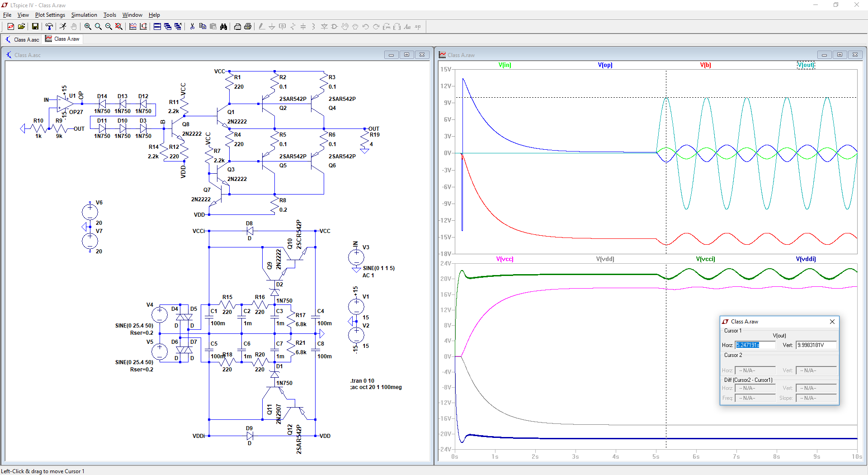Click the SPICE directive '.op' icon

tap(418, 27)
